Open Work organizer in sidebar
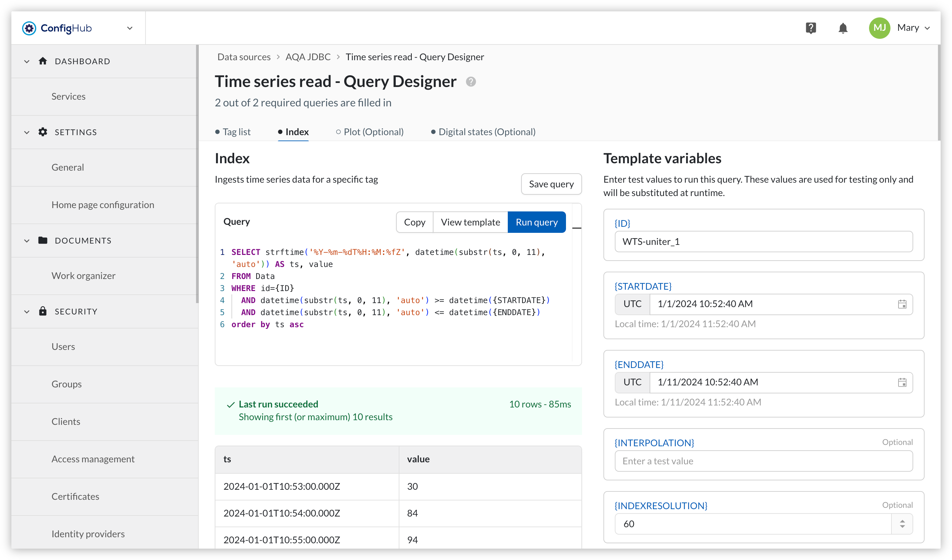Screen dimensions: 952x560 84,276
